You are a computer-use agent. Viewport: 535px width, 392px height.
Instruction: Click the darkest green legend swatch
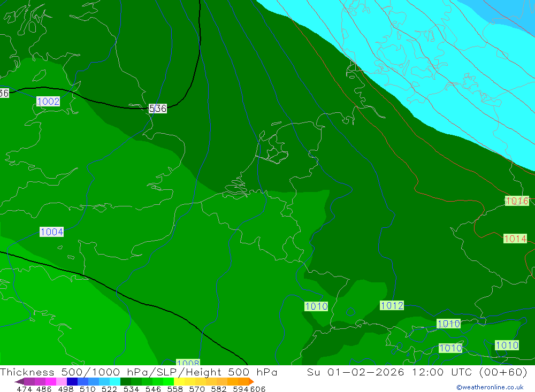(126, 381)
